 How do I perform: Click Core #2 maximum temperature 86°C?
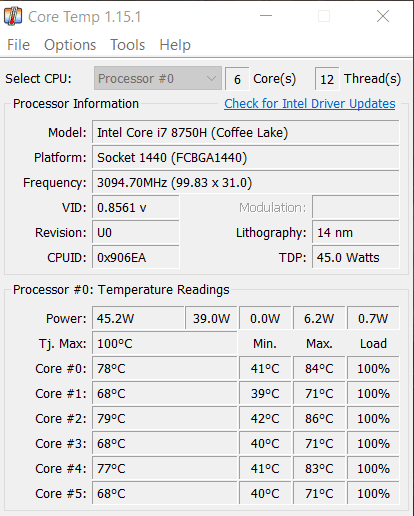click(x=319, y=419)
